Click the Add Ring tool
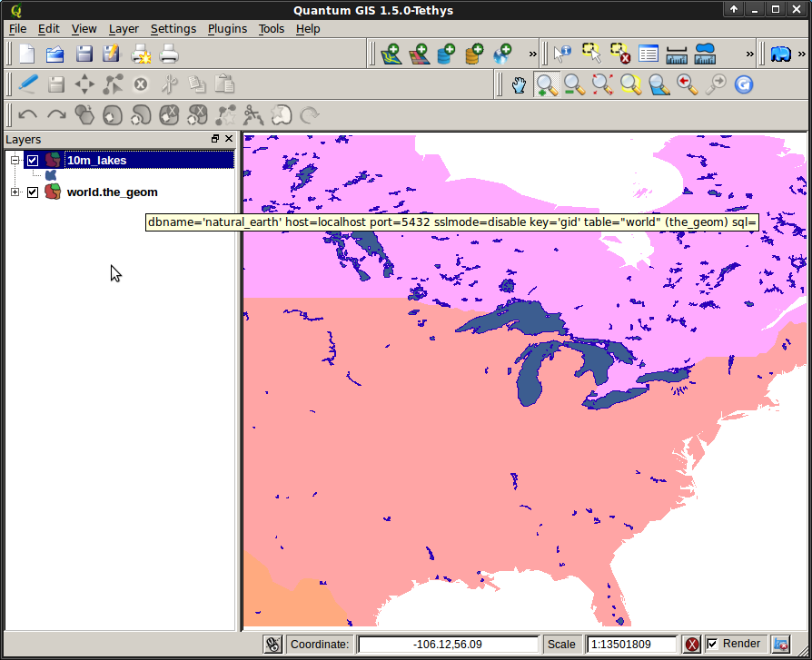The height and width of the screenshot is (660, 812). [113, 115]
